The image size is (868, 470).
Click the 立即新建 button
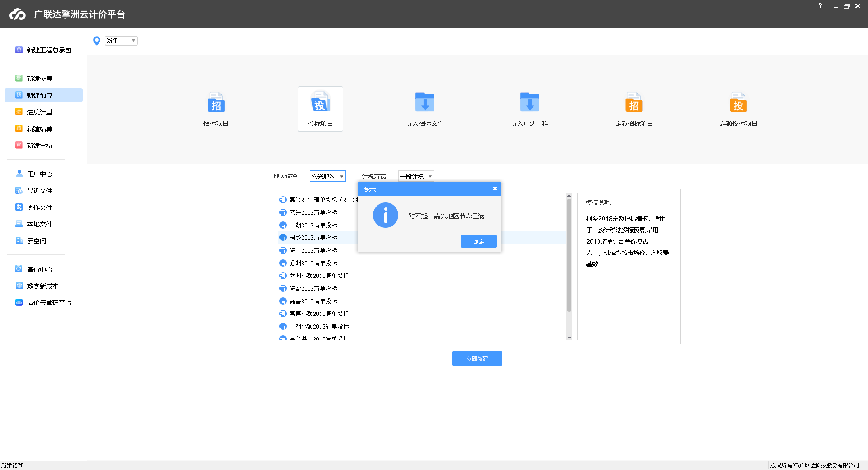pyautogui.click(x=477, y=358)
